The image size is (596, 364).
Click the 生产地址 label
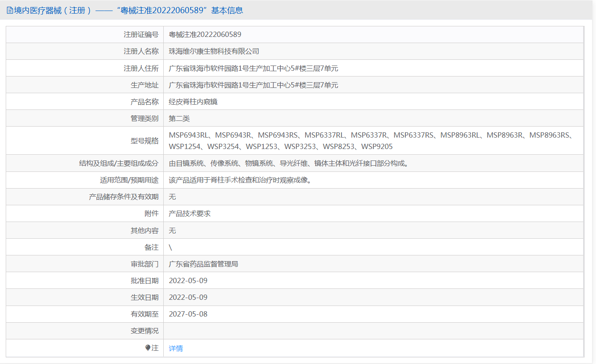[x=145, y=85]
